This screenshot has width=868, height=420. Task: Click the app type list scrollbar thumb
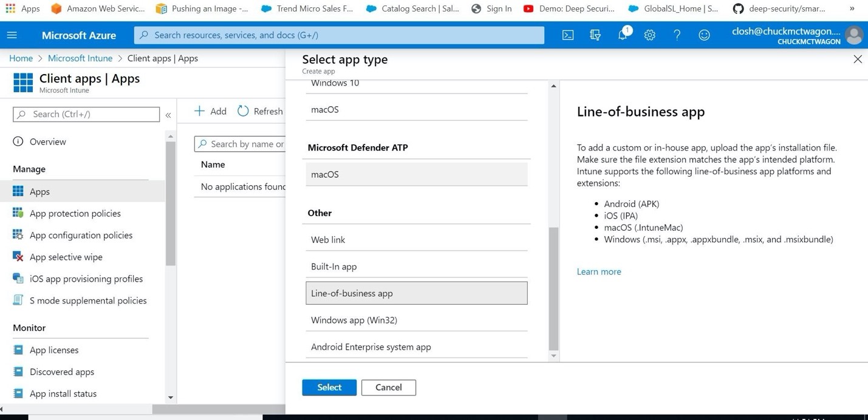point(553,289)
